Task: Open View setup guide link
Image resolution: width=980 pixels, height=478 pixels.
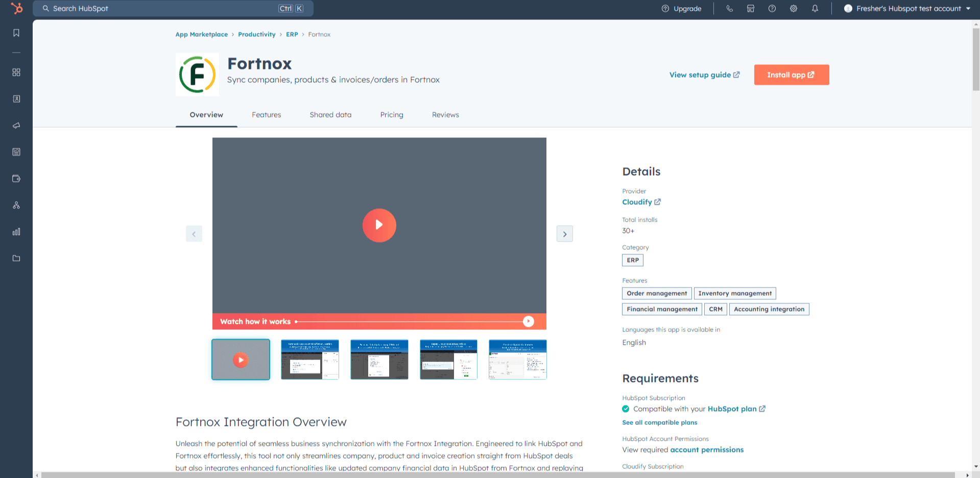Action: point(705,75)
